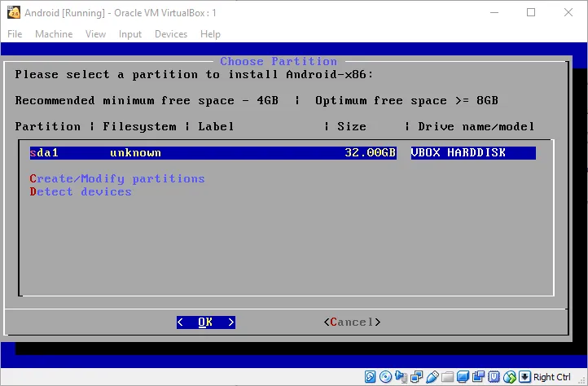Open the Devices menu
This screenshot has height=386, width=588.
pyautogui.click(x=170, y=34)
